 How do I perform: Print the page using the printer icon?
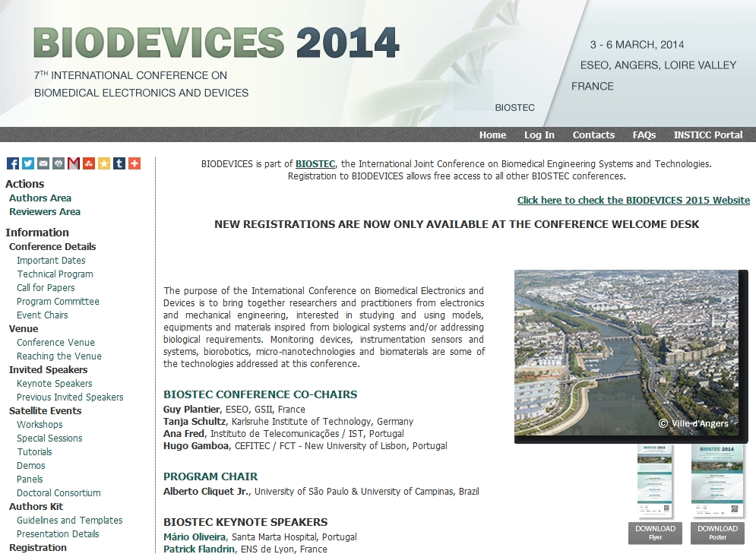pyautogui.click(x=59, y=163)
